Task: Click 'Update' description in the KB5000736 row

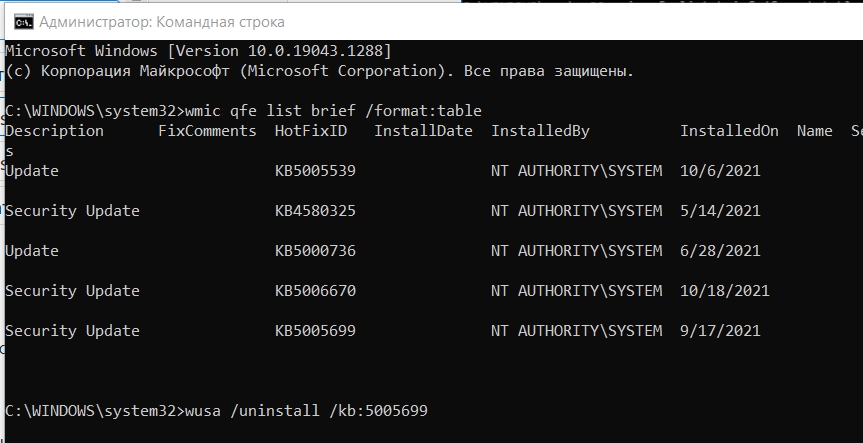Action: pyautogui.click(x=32, y=251)
